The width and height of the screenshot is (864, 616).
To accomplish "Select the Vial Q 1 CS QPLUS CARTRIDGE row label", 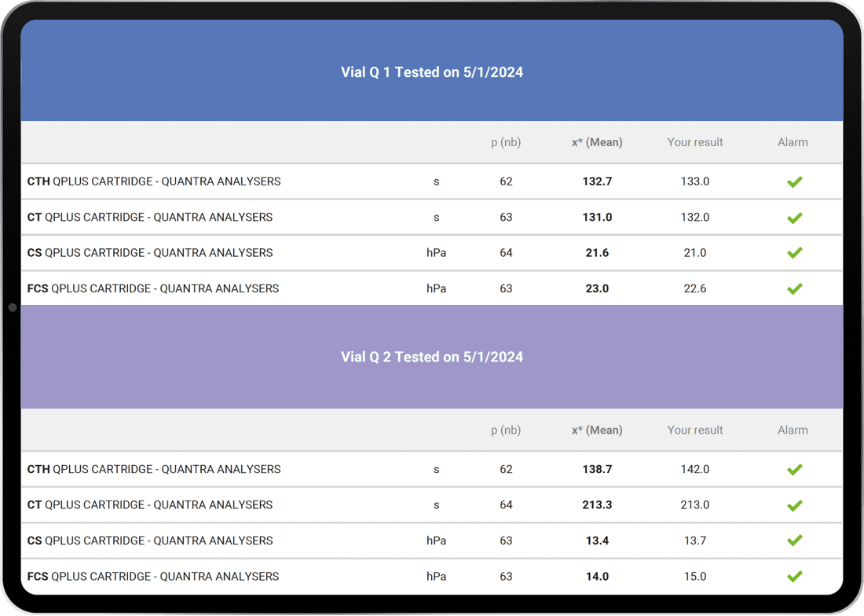I will click(x=150, y=253).
